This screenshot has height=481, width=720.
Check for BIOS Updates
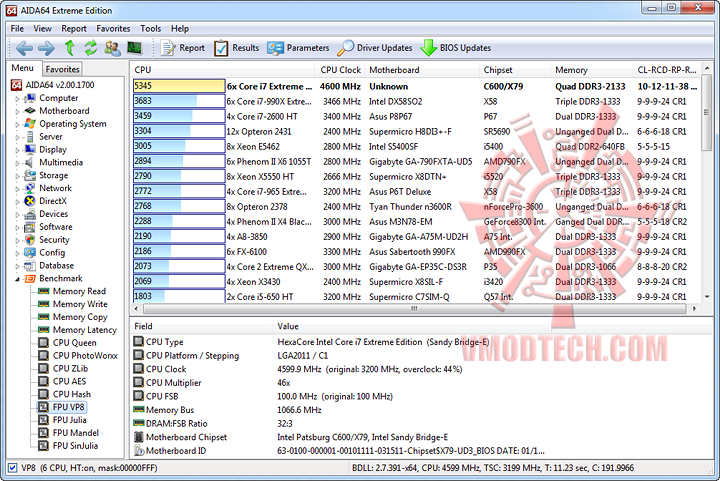[456, 48]
